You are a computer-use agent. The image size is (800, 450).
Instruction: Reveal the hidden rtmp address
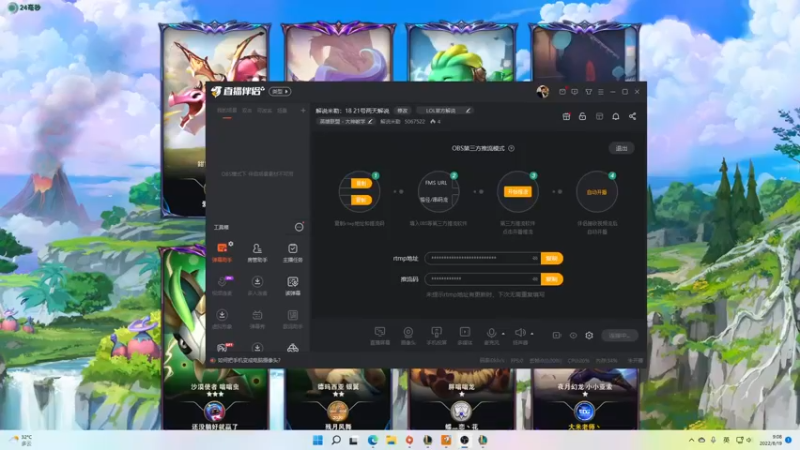tap(535, 258)
